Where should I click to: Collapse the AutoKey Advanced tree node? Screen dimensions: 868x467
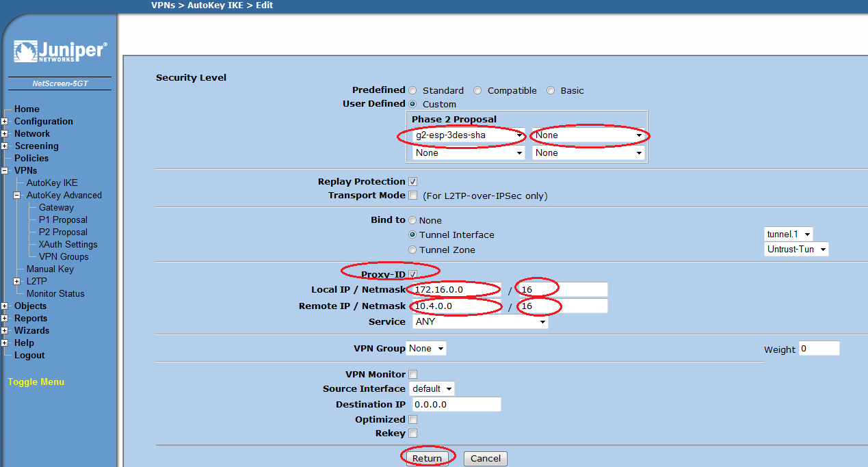click(17, 196)
